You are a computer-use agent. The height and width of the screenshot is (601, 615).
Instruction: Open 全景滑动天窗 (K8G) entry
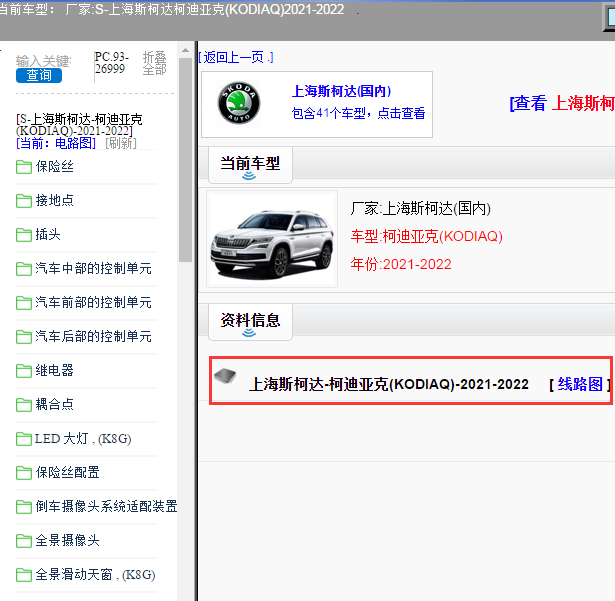(x=95, y=575)
